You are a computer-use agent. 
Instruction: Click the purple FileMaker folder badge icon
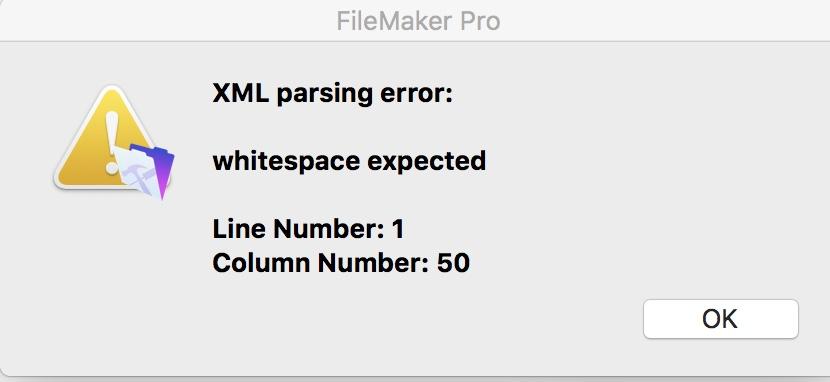146,171
